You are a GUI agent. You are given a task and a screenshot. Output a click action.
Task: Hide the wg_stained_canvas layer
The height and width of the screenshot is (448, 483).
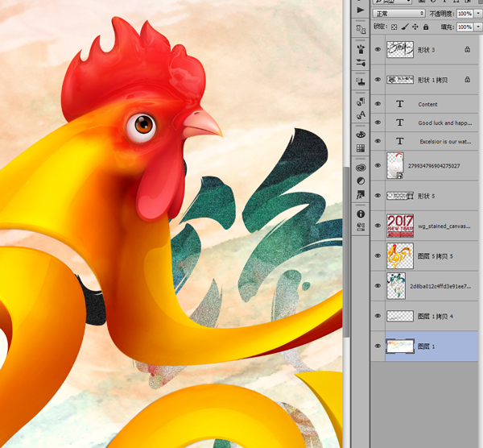[x=378, y=226]
